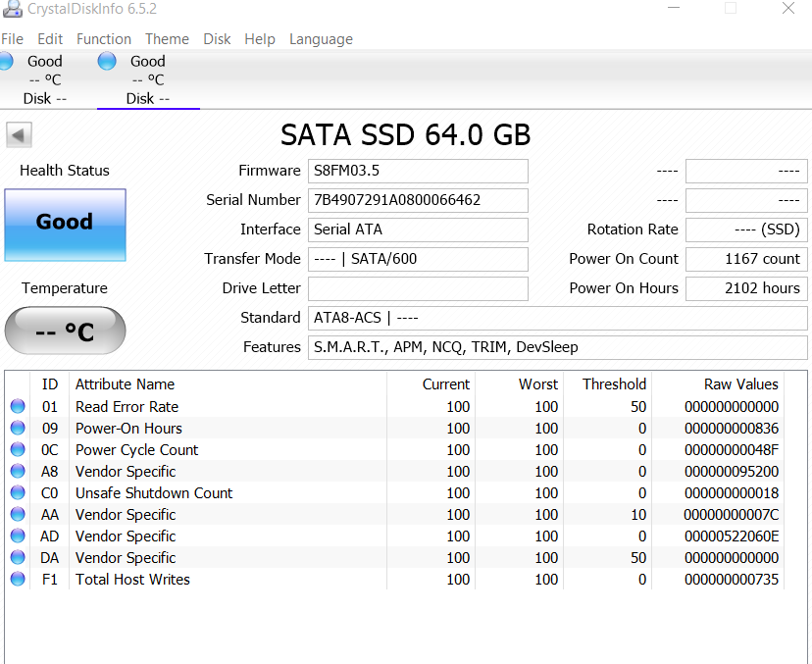Open the Disk menu
Image resolution: width=812 pixels, height=664 pixels.
tap(217, 39)
